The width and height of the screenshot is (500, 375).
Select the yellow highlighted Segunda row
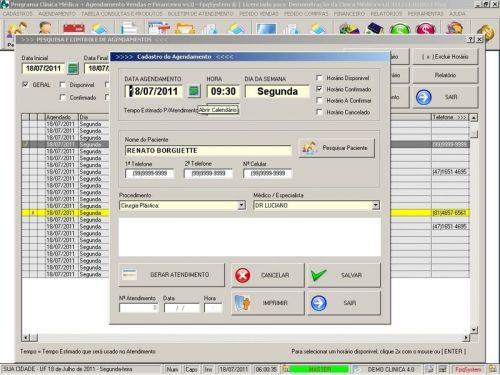tap(246, 213)
